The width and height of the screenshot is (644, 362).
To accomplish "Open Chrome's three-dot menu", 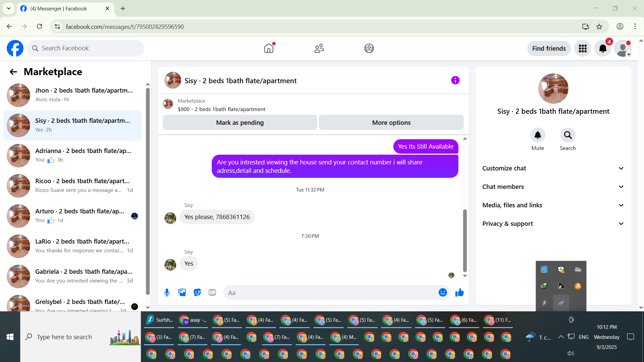I will pos(635,27).
